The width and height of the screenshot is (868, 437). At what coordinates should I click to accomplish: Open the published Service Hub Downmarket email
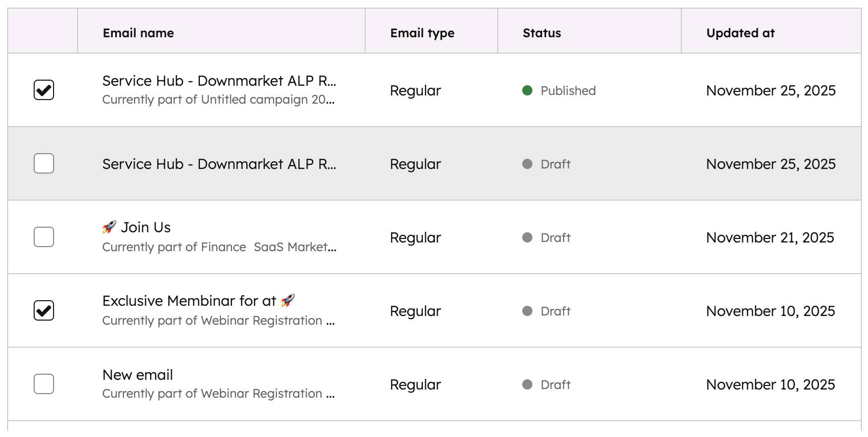point(219,81)
